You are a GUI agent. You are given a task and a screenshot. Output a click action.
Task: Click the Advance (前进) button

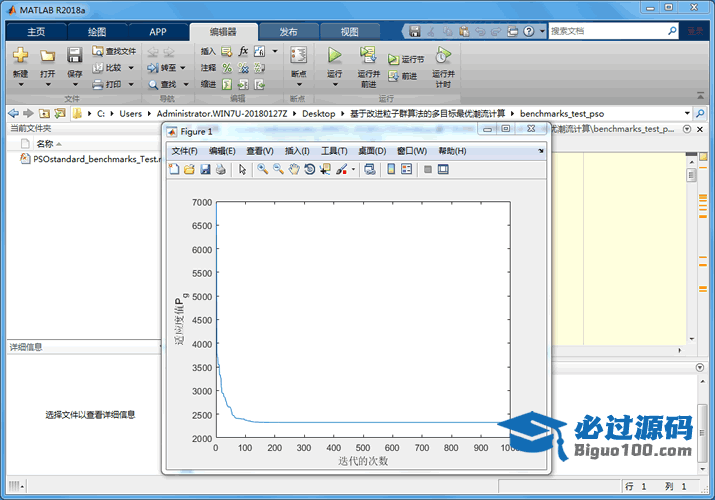coord(403,76)
